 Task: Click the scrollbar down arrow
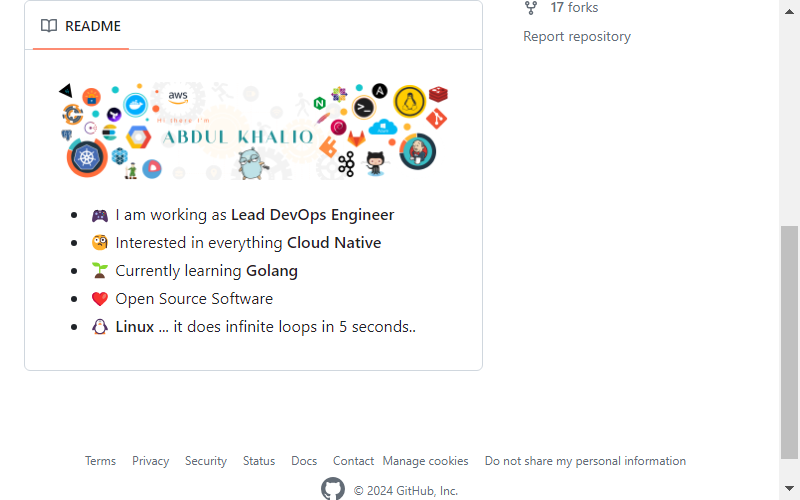click(789, 488)
